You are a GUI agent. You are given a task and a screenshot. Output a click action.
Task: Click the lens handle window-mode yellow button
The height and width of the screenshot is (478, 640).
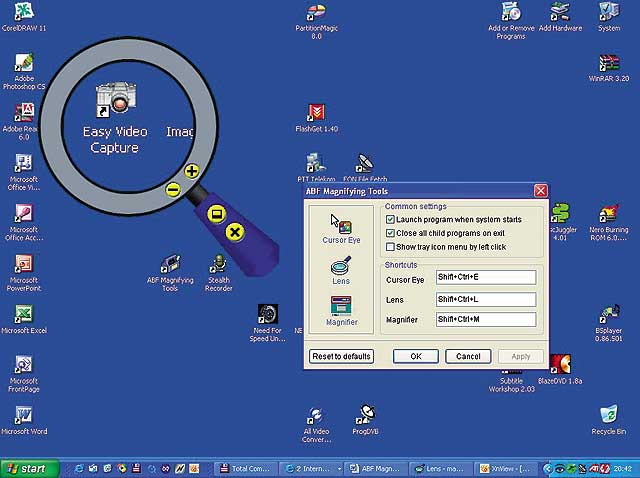(x=216, y=213)
